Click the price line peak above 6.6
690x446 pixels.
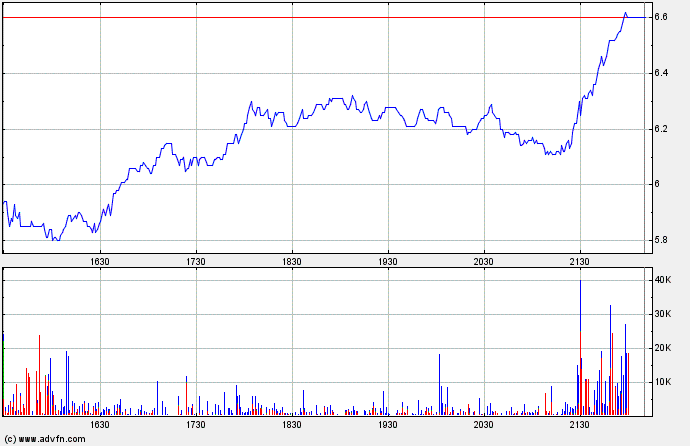625,13
